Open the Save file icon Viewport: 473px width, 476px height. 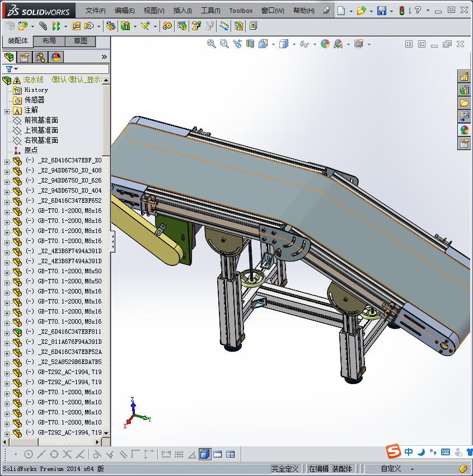click(x=382, y=11)
